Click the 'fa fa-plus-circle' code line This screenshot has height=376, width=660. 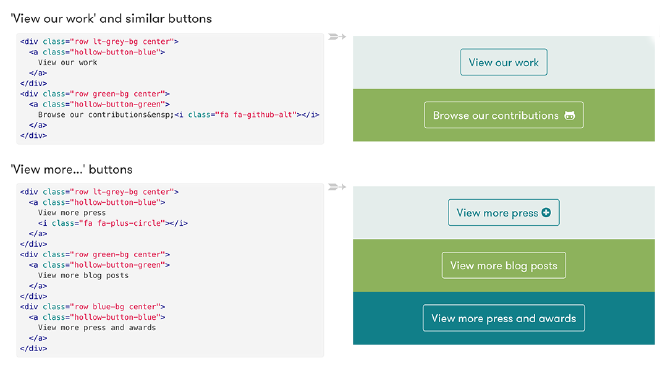coord(113,223)
